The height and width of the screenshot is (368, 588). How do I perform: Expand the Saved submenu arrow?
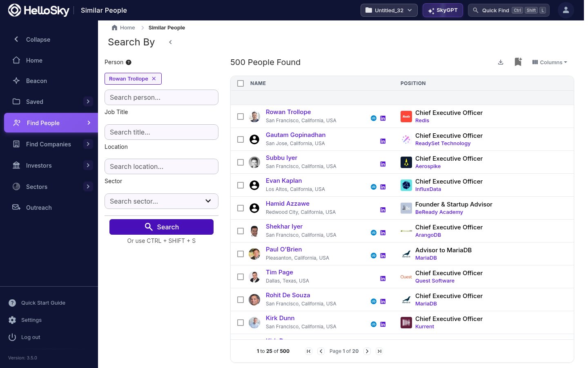click(88, 101)
